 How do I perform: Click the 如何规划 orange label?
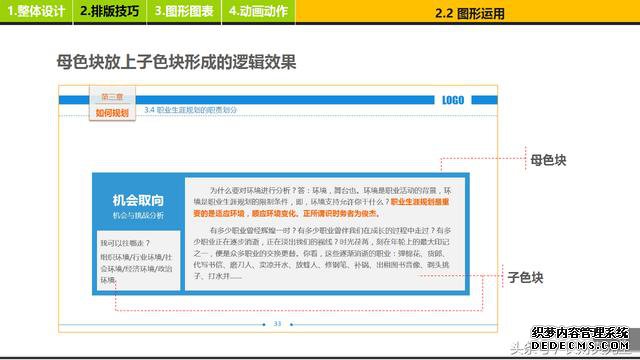click(112, 113)
